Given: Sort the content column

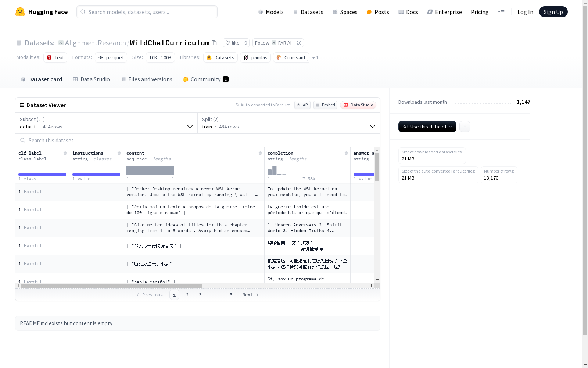Looking at the screenshot, I should click(x=260, y=153).
